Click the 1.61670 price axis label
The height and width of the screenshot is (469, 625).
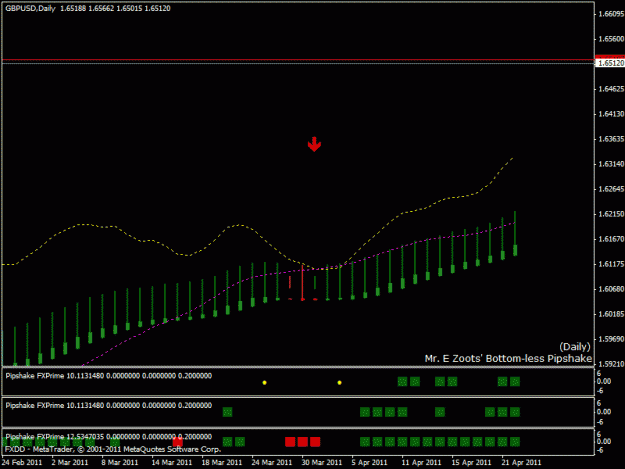point(611,239)
